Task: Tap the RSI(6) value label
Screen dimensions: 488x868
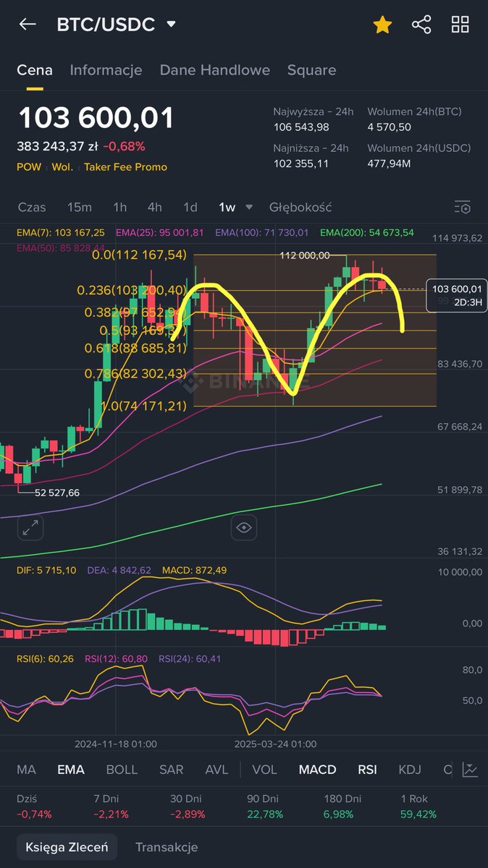Action: (46, 658)
